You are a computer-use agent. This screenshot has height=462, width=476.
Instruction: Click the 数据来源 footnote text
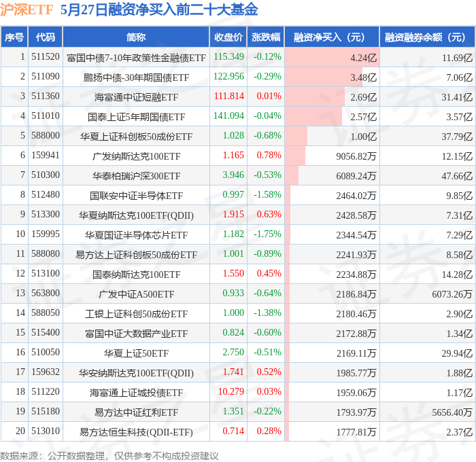click(109, 456)
